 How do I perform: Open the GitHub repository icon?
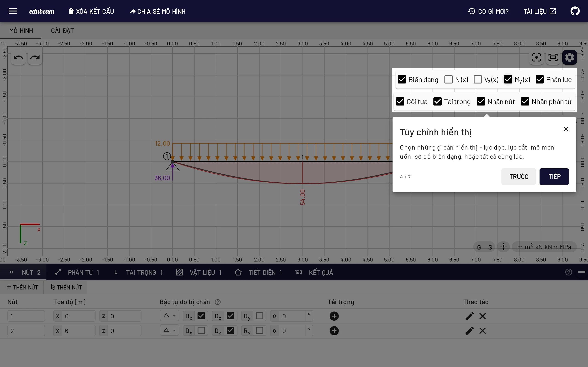pos(575,11)
